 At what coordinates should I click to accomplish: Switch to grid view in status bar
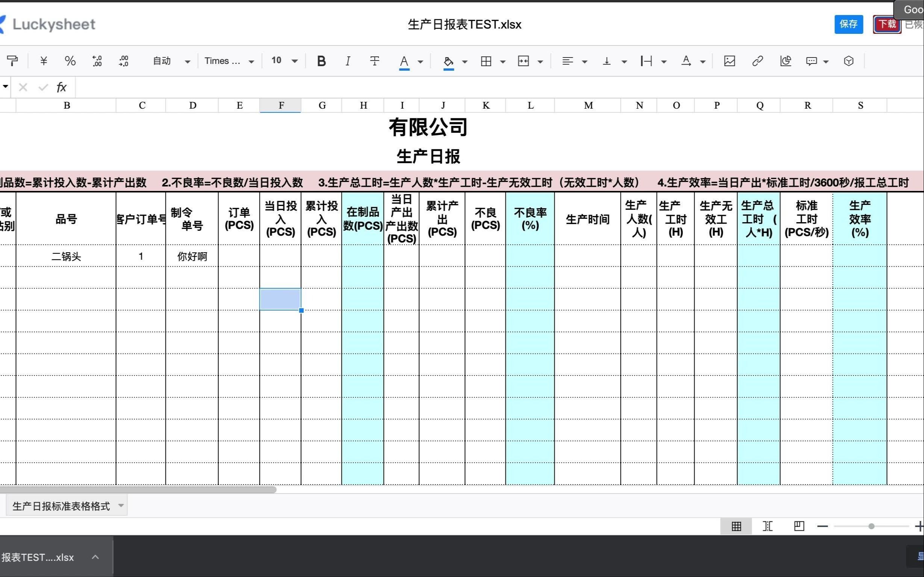pos(737,526)
